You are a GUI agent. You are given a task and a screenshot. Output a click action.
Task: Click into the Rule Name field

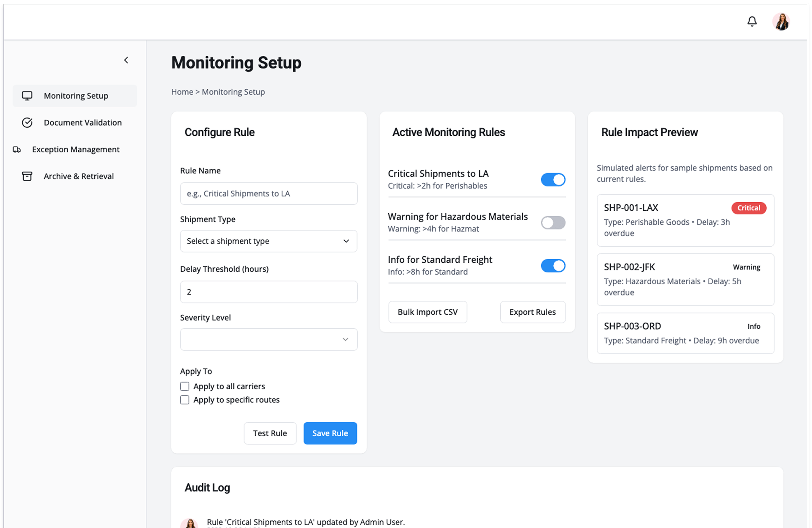[269, 193]
